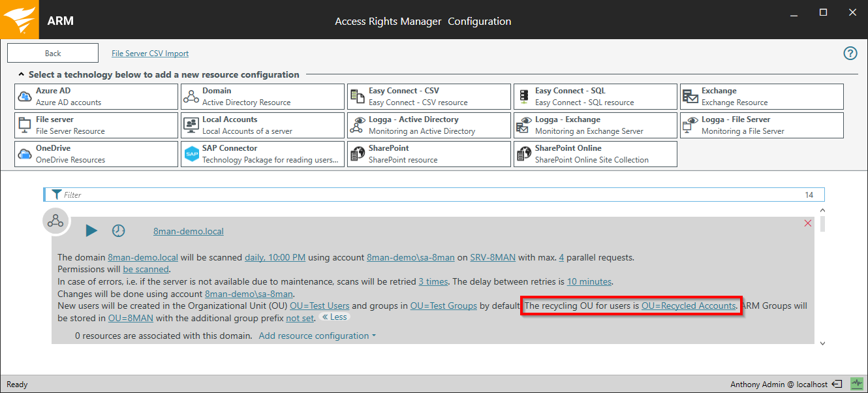The image size is (868, 393).
Task: Select the SAP Connector technology tile
Action: point(262,154)
